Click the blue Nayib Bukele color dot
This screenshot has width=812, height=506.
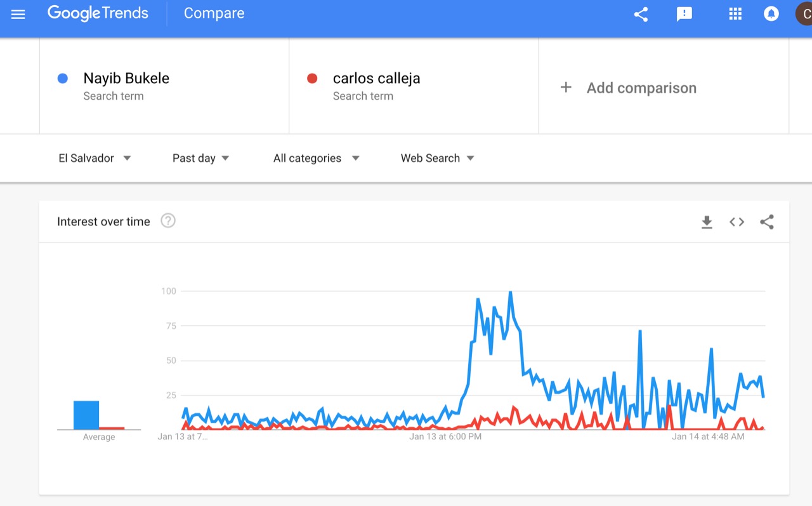tap(63, 78)
